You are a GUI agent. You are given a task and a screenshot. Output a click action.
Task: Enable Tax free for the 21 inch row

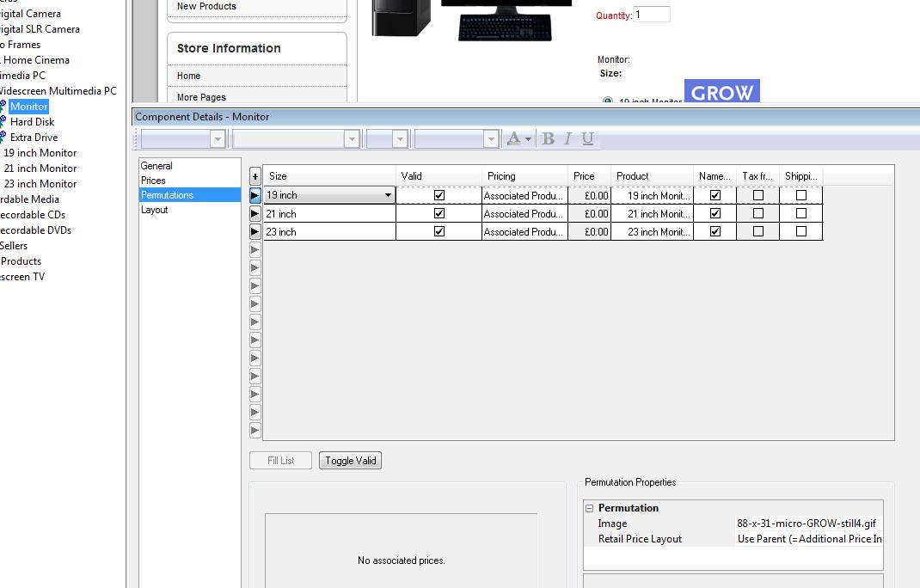click(x=757, y=214)
